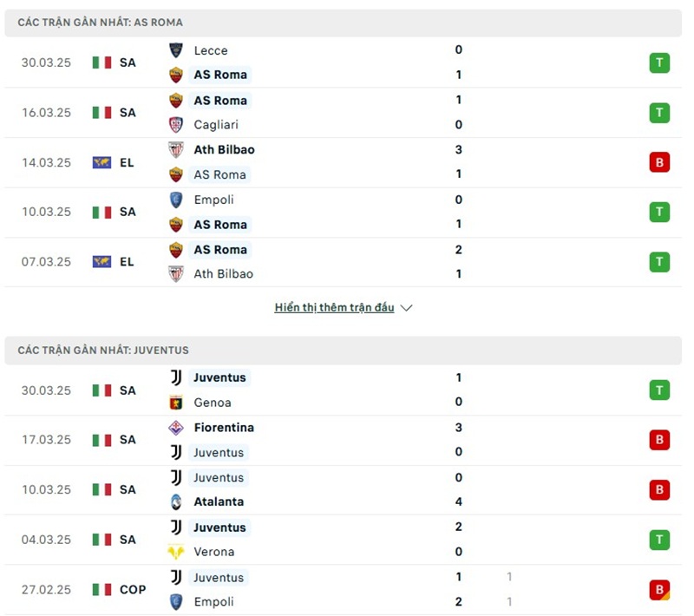Open the Juventus recent matches header
This screenshot has width=694, height=616.
(x=103, y=351)
